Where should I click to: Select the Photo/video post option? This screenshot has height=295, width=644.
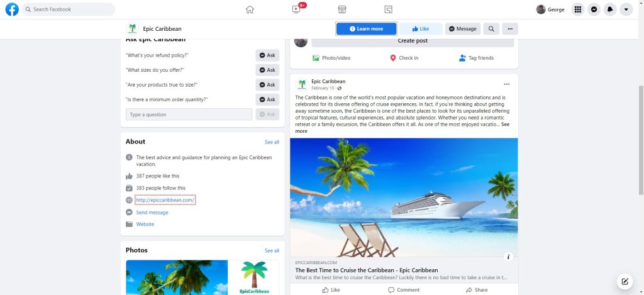[x=331, y=58]
